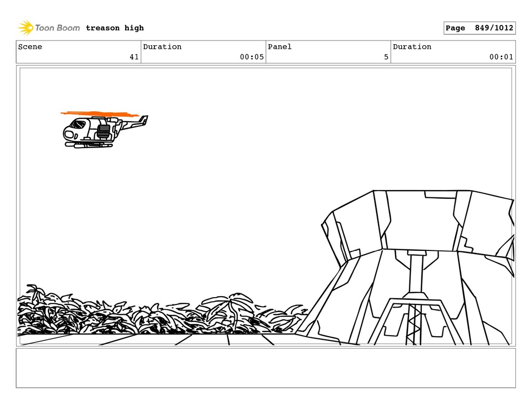Screen dimensions: 532x412
Task: Click panel number 5
Action: [386, 57]
